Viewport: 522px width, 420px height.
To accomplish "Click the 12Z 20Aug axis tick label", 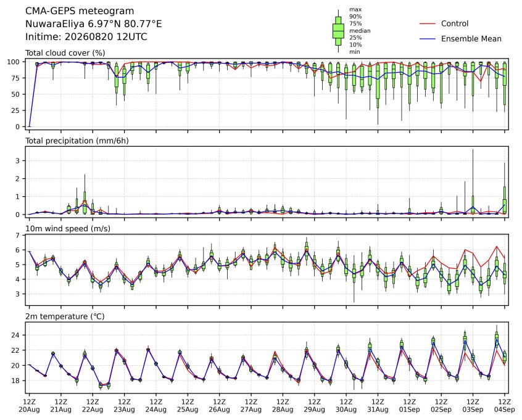I will pos(29,406).
